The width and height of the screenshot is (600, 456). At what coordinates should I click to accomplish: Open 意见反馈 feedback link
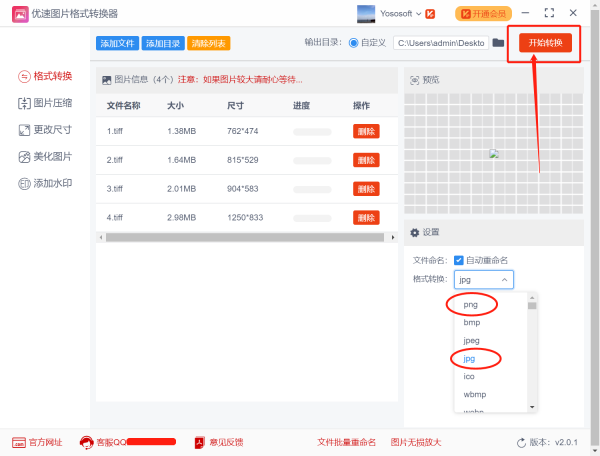point(219,443)
